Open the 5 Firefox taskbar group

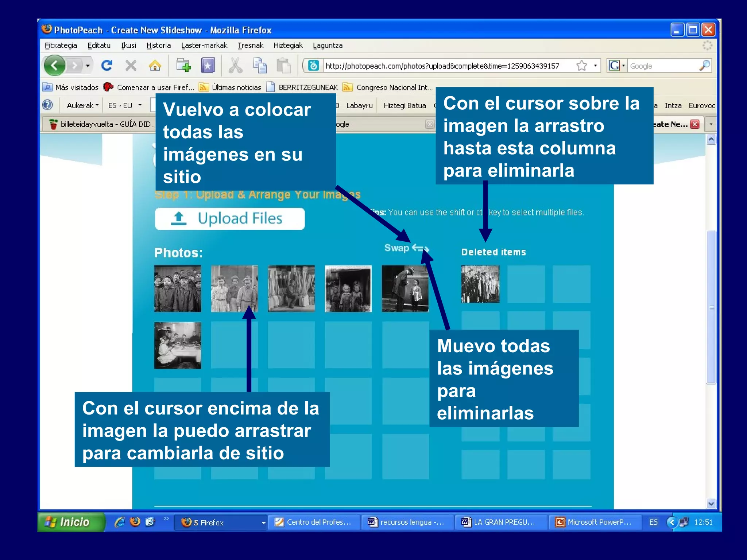pos(221,522)
